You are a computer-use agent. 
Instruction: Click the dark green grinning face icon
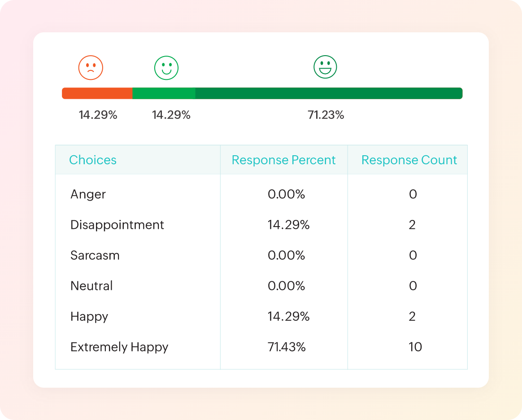point(325,67)
